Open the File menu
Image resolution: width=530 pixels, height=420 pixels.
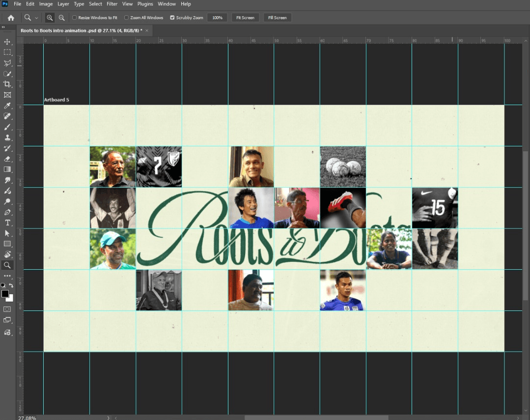coord(17,4)
